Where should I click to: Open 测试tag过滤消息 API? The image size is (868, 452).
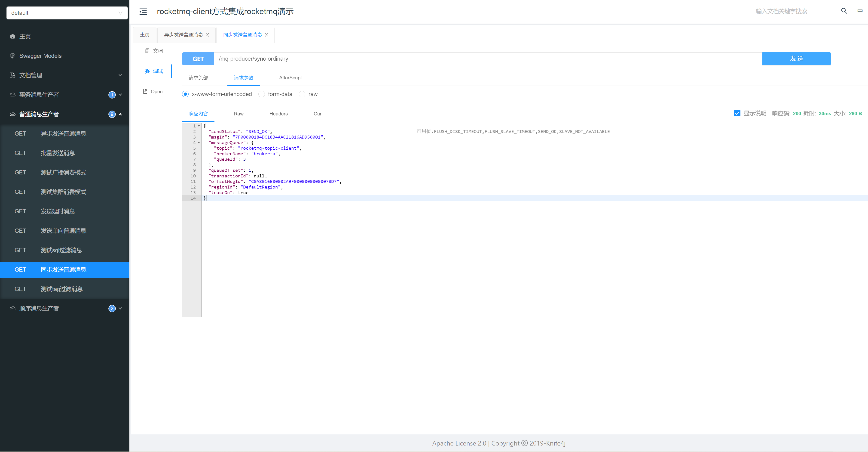[65, 289]
